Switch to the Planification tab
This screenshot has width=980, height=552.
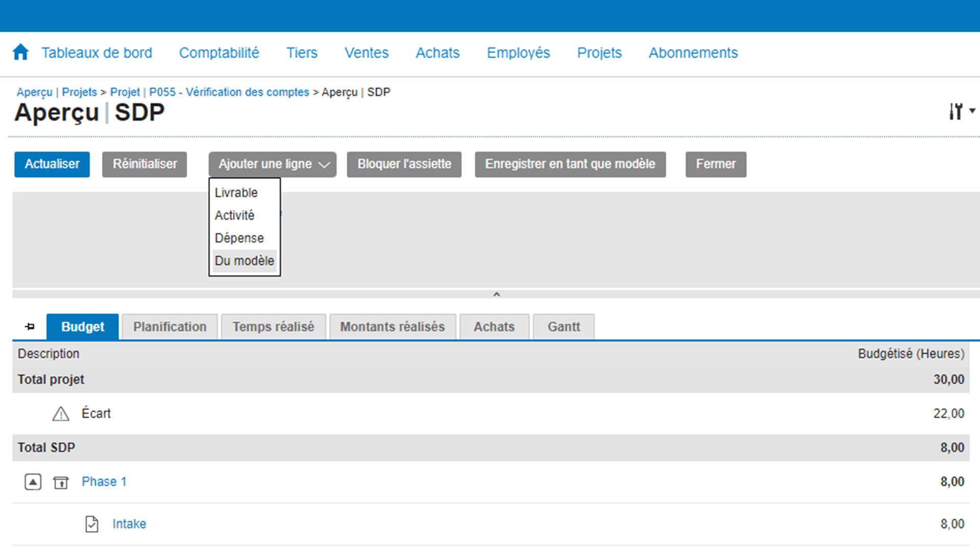(169, 327)
